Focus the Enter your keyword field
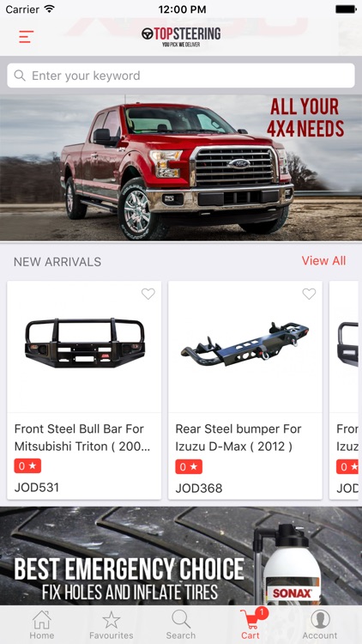 click(181, 76)
